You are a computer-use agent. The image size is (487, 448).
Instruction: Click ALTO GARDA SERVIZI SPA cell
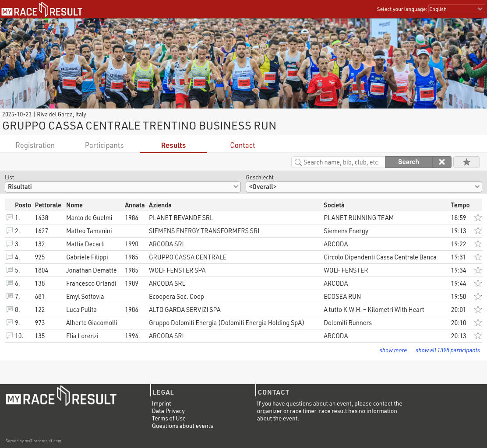(184, 310)
